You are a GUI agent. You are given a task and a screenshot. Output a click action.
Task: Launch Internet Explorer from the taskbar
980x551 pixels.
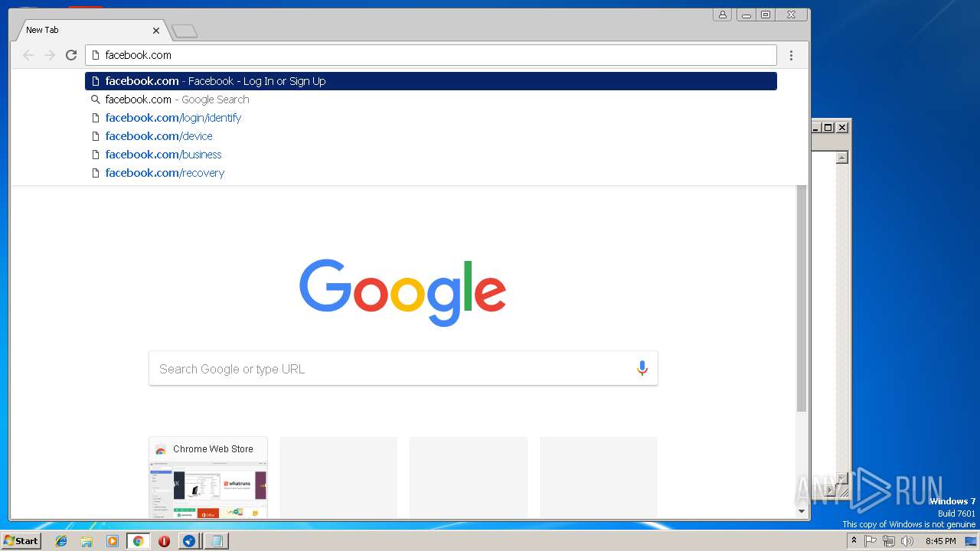[61, 541]
